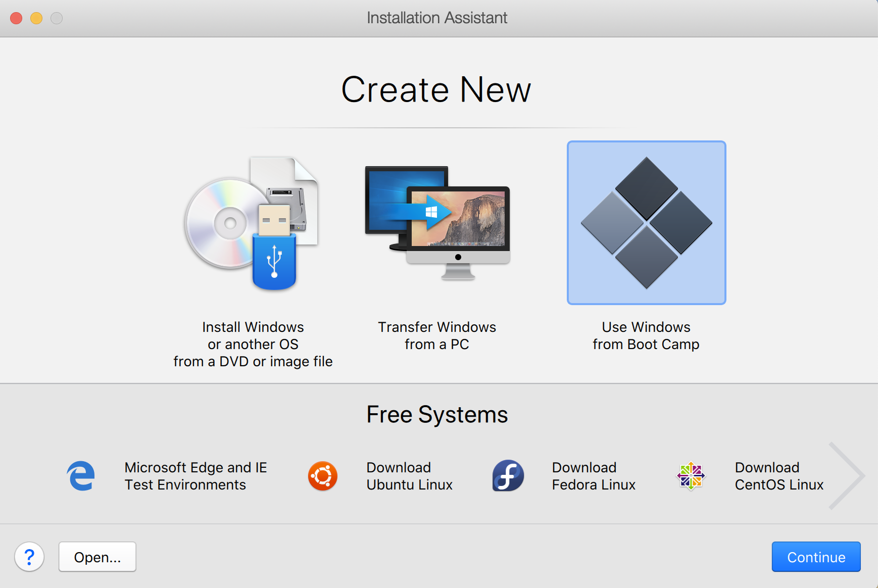Click the 'Download Ubuntu Linux' label

click(x=409, y=476)
